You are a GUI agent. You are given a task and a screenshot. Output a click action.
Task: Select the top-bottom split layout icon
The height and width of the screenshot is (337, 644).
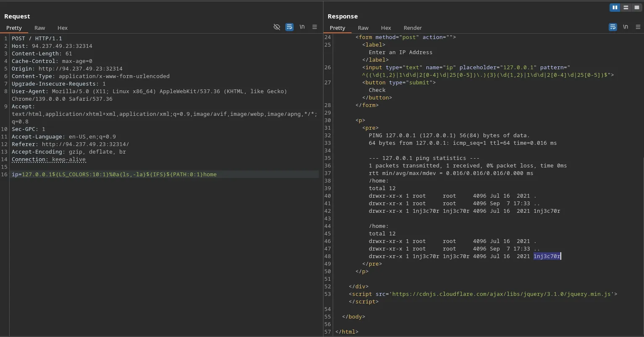tap(626, 8)
